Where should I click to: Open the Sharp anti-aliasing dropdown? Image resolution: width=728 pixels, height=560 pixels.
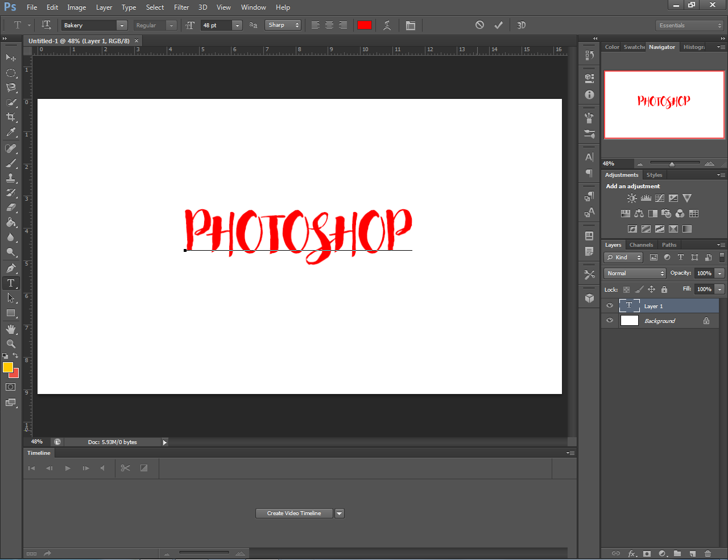[283, 25]
